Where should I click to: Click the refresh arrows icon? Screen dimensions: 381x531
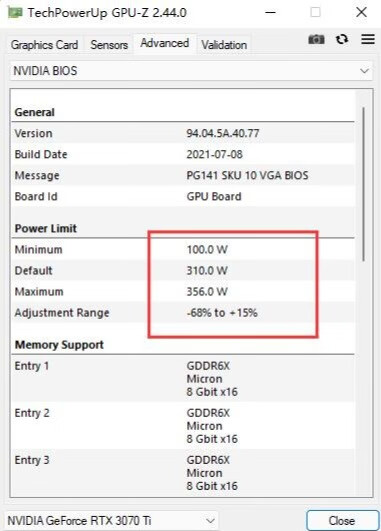(x=342, y=39)
